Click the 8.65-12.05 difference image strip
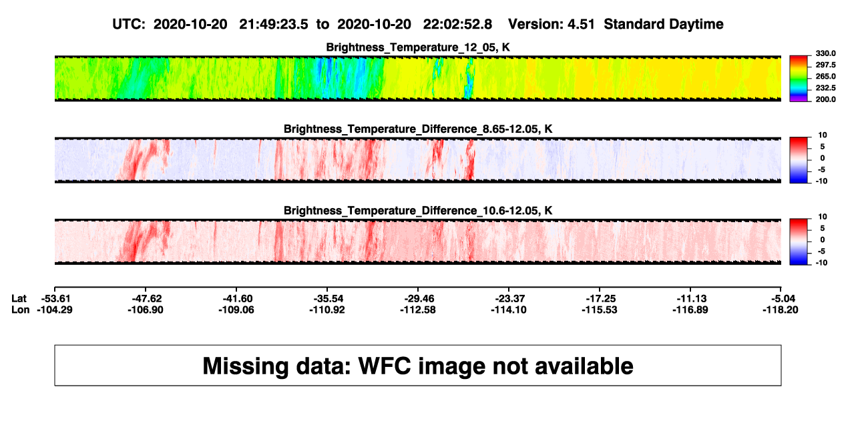Screen dimensions: 868x445 click(418, 160)
